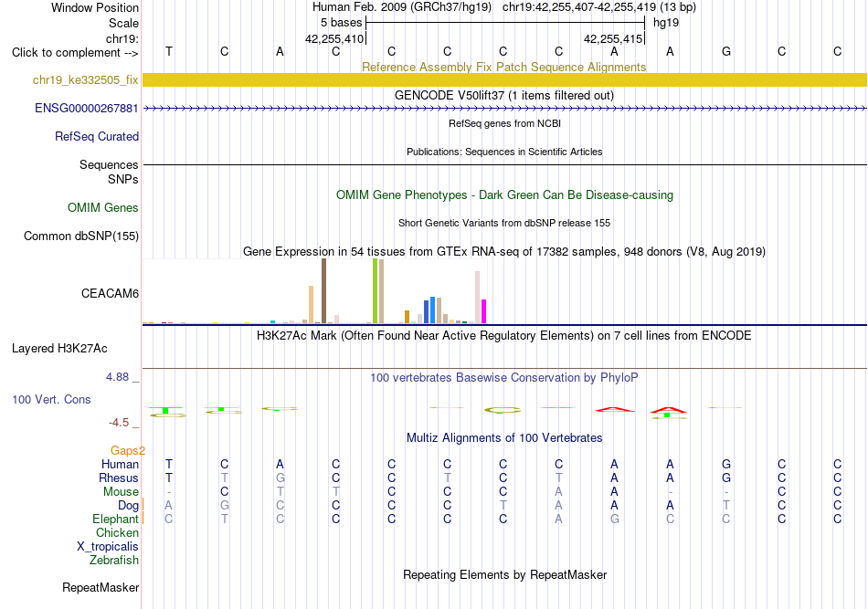The image size is (868, 609).
Task: Click the RepeatMasker track label
Action: 101,587
